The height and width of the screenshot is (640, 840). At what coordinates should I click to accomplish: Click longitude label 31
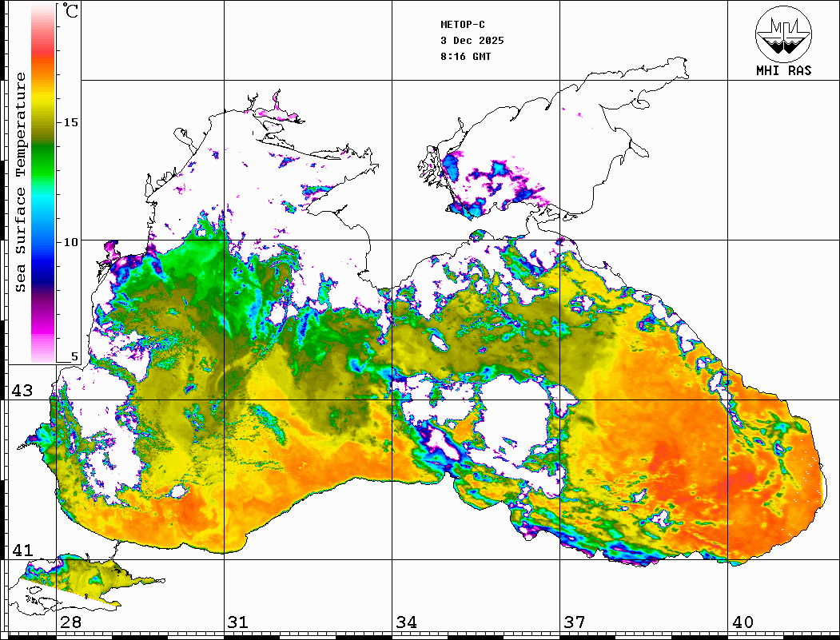237,622
